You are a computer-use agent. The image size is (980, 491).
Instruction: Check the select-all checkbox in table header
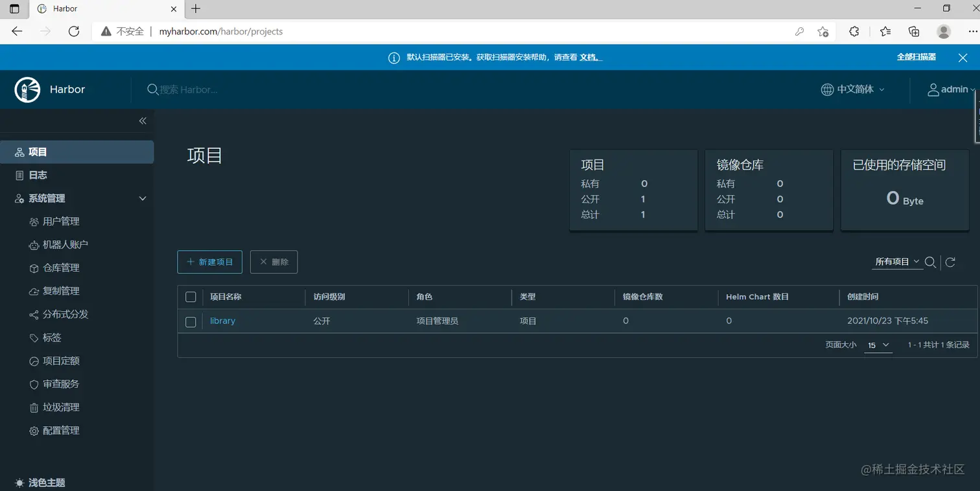[x=191, y=297]
